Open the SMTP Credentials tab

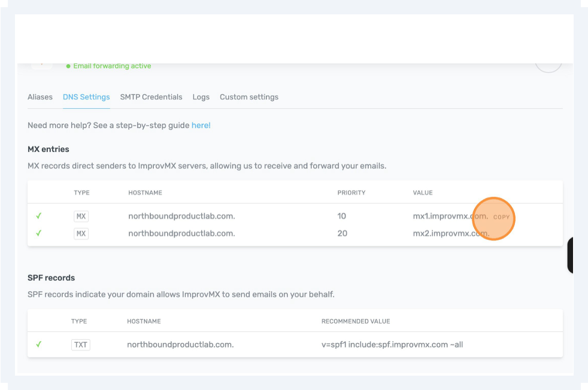(151, 97)
